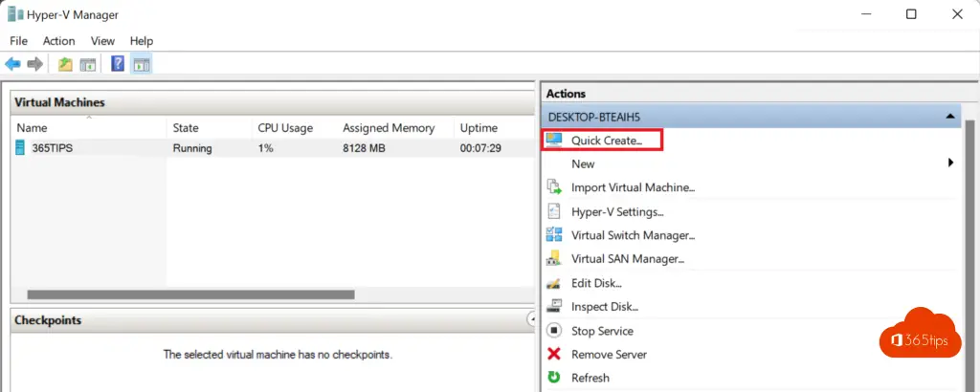
Task: Click the show/hide console tree icon
Action: click(88, 64)
